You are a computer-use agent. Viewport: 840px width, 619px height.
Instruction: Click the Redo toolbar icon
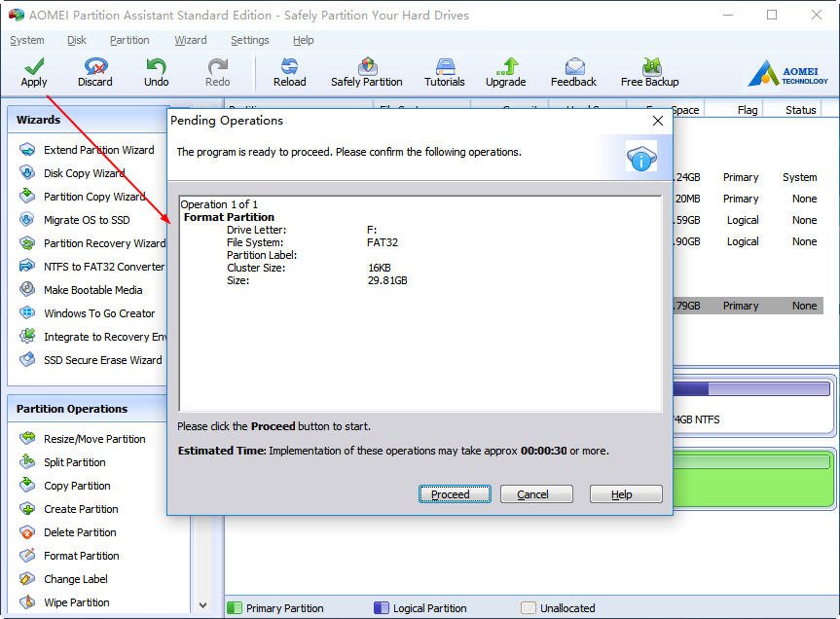(x=217, y=72)
